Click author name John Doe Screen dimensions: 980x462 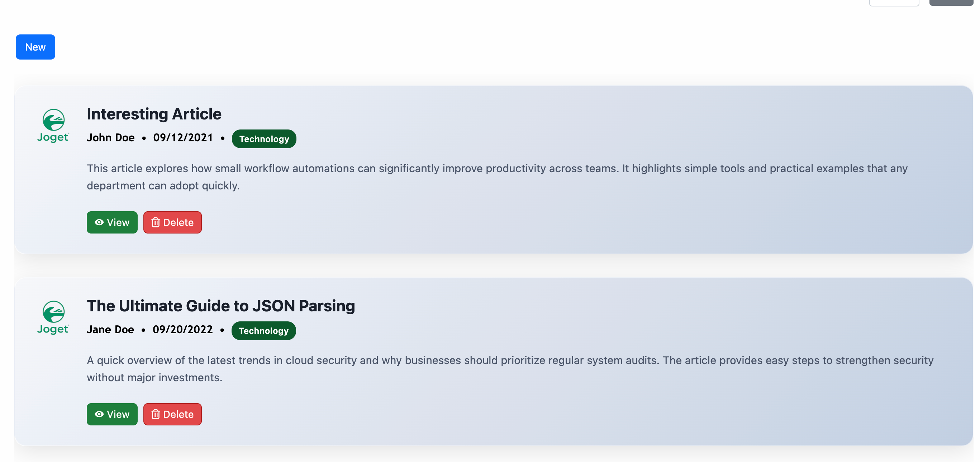coord(111,137)
